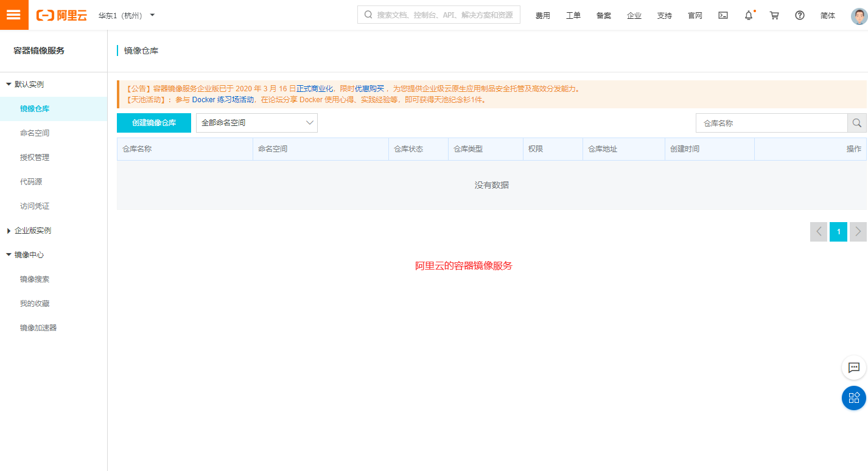Open the orange hamburger menu
868x471 pixels.
tap(14, 15)
